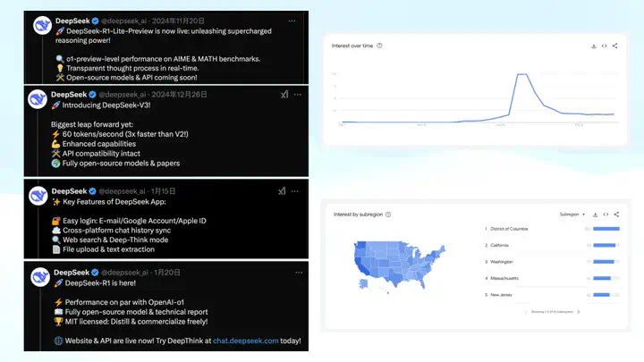Open help icon beside Interest by subregion
Viewport: 644px width, 362px height.
pos(388,215)
